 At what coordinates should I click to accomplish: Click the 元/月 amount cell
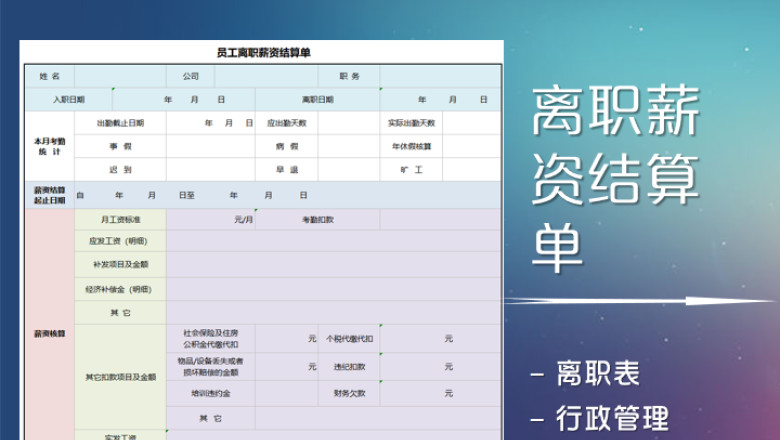pyautogui.click(x=210, y=219)
